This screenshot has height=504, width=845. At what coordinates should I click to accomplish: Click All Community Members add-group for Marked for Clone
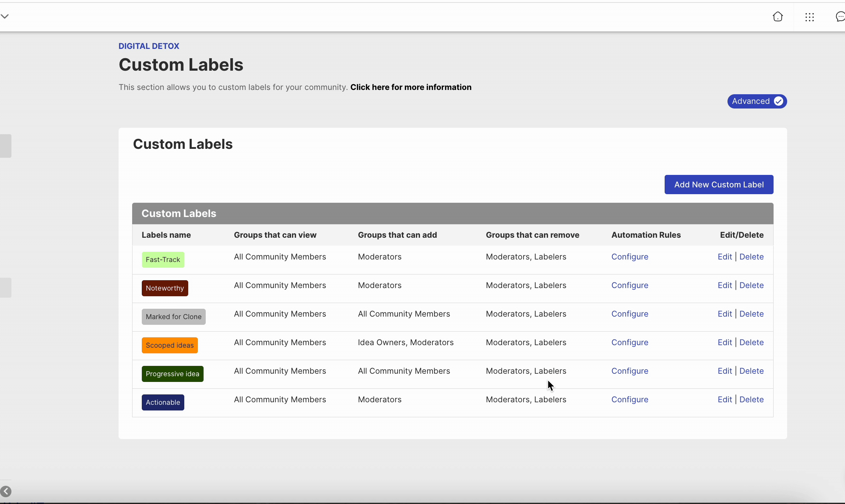click(404, 314)
